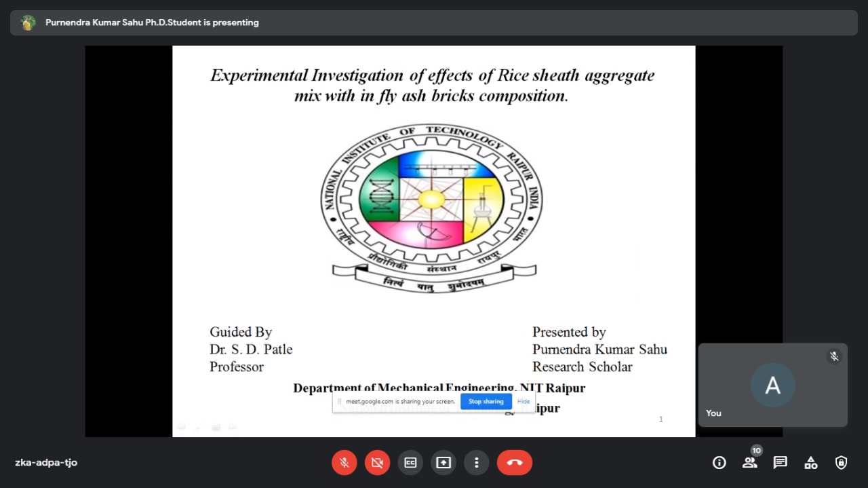Screen dimensions: 868x488
Task: Open the activities shapes icon
Action: pos(811,463)
